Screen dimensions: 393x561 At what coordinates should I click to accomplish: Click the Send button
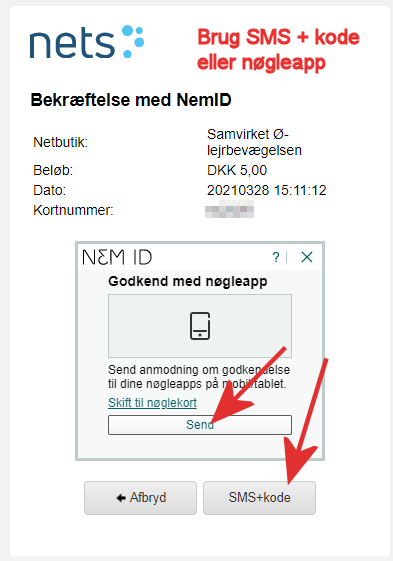tap(200, 425)
